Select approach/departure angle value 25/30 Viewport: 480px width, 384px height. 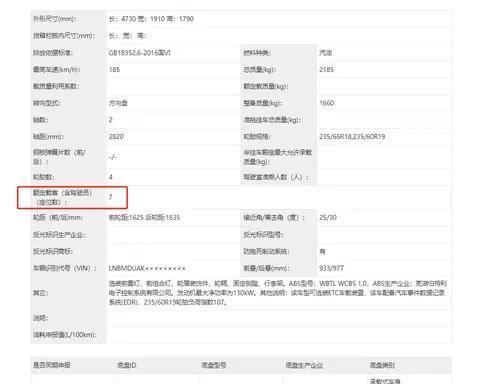click(x=328, y=217)
